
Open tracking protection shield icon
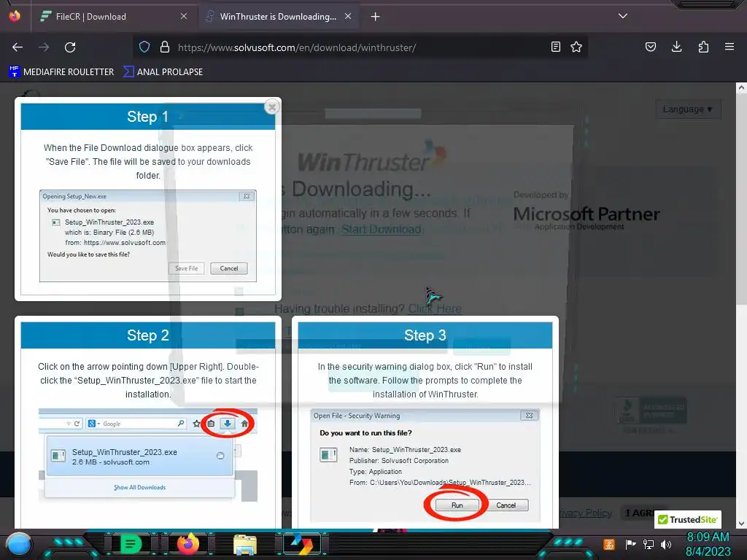coord(144,47)
